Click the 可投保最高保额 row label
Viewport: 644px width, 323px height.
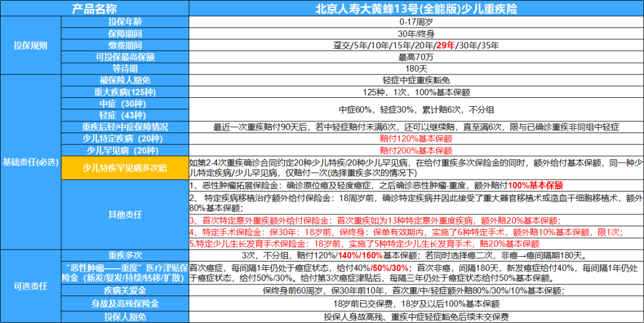point(125,57)
